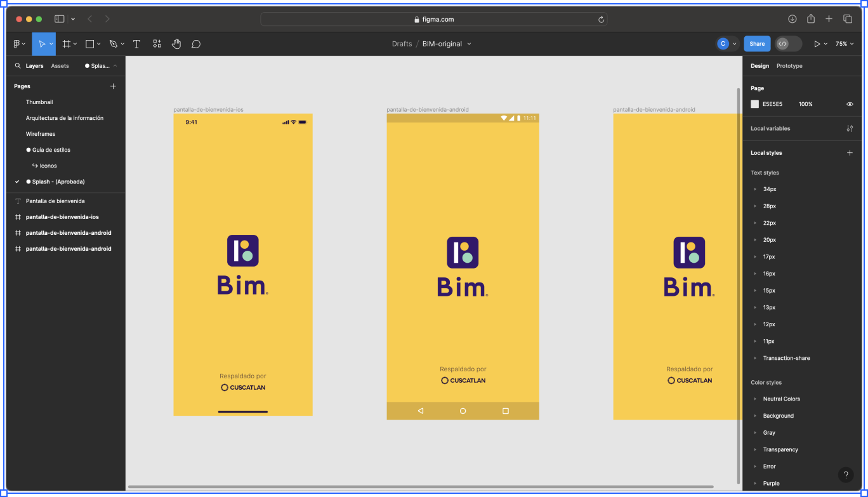Click the multiplayer avatar dropdown chevron

click(x=734, y=44)
